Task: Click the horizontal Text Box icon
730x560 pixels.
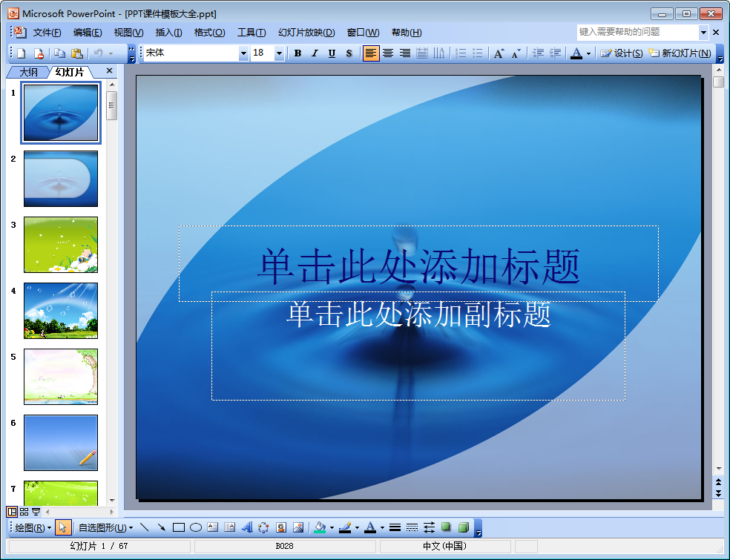Action: point(213,527)
